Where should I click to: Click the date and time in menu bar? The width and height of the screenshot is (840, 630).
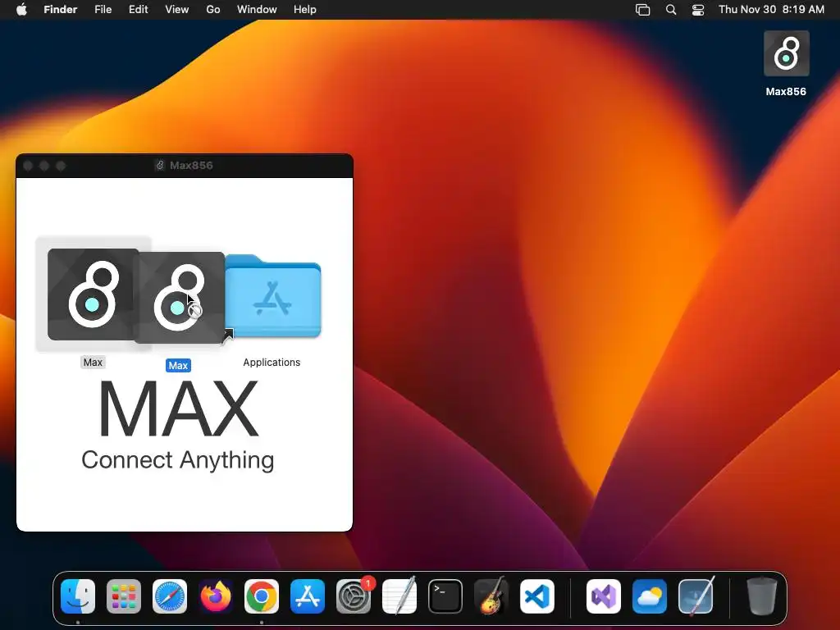[x=771, y=9]
